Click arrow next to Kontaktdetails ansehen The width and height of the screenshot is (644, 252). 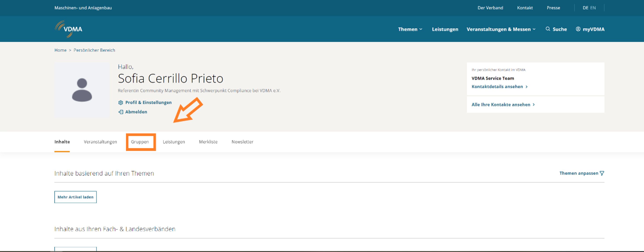click(527, 87)
